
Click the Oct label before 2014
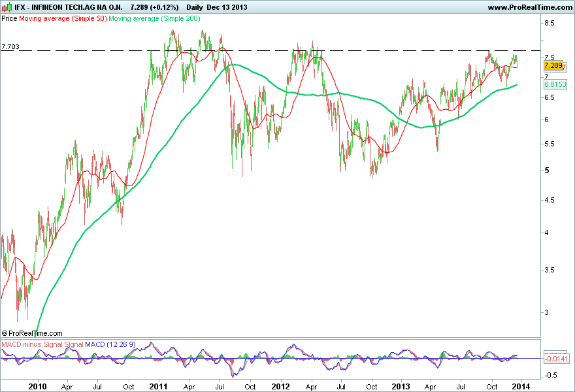pyautogui.click(x=492, y=387)
